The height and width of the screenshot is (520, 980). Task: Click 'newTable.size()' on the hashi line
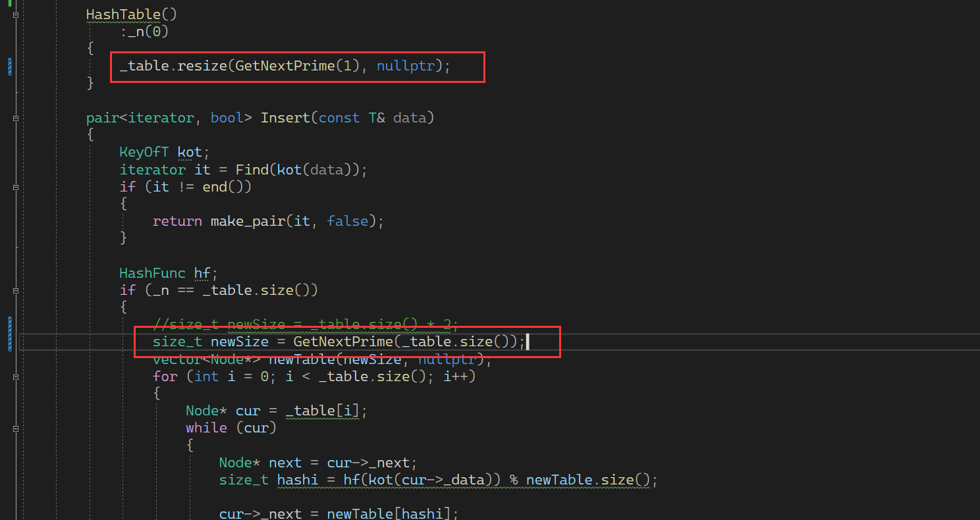click(x=587, y=480)
